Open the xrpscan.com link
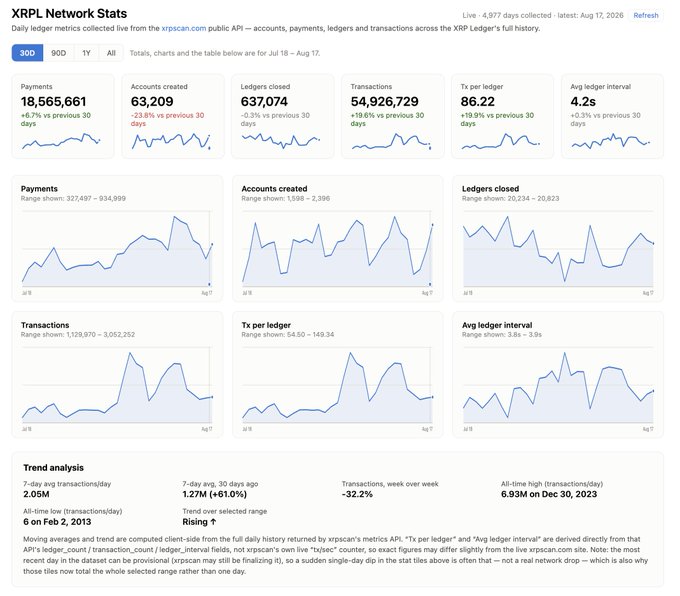The height and width of the screenshot is (596, 680). click(x=183, y=28)
